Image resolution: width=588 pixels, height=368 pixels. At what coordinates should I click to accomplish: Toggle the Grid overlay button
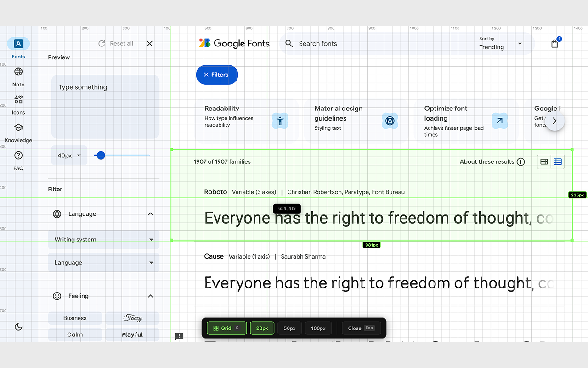click(x=226, y=328)
